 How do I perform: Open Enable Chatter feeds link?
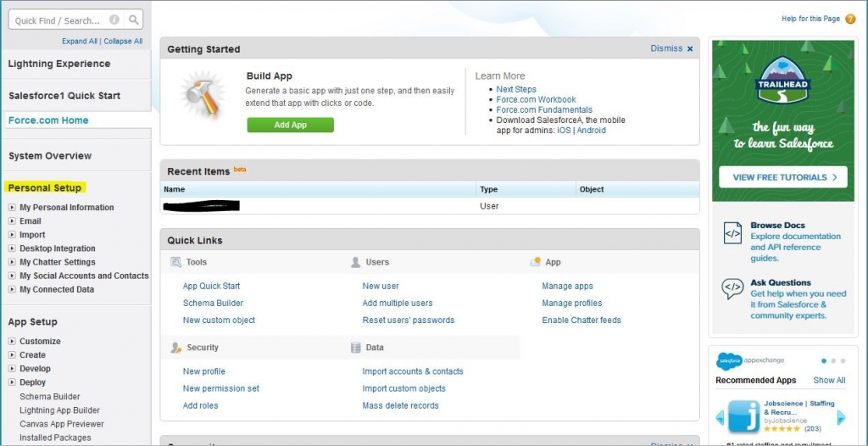(581, 321)
